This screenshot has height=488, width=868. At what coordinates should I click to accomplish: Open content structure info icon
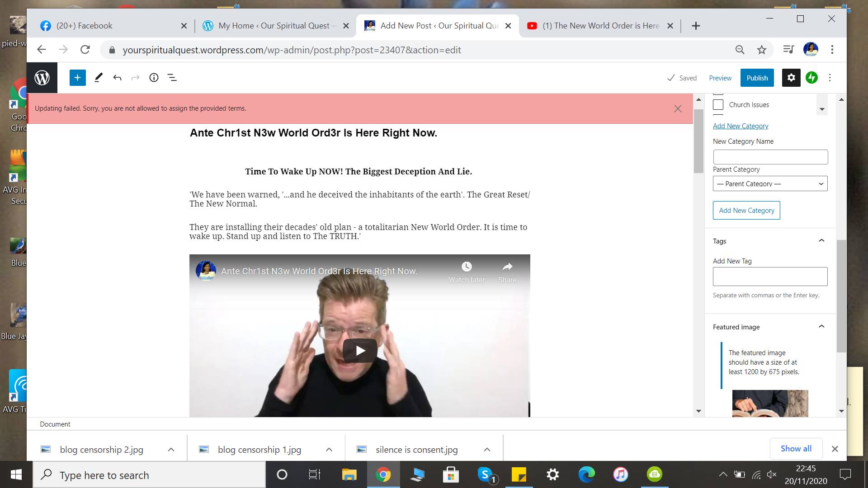point(154,78)
